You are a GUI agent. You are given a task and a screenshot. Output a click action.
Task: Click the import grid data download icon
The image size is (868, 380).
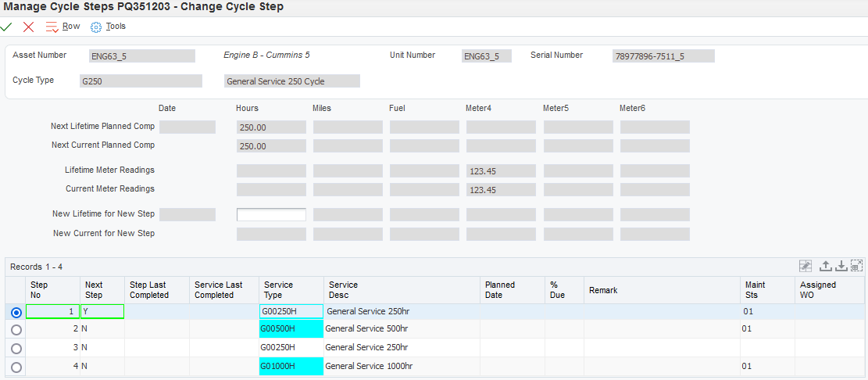coord(841,267)
